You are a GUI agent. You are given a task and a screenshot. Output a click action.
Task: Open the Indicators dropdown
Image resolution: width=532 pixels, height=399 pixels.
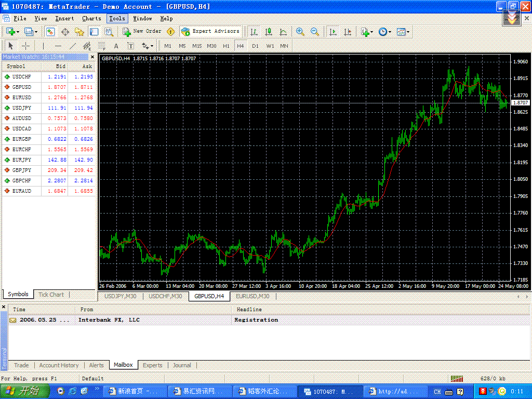(x=367, y=32)
